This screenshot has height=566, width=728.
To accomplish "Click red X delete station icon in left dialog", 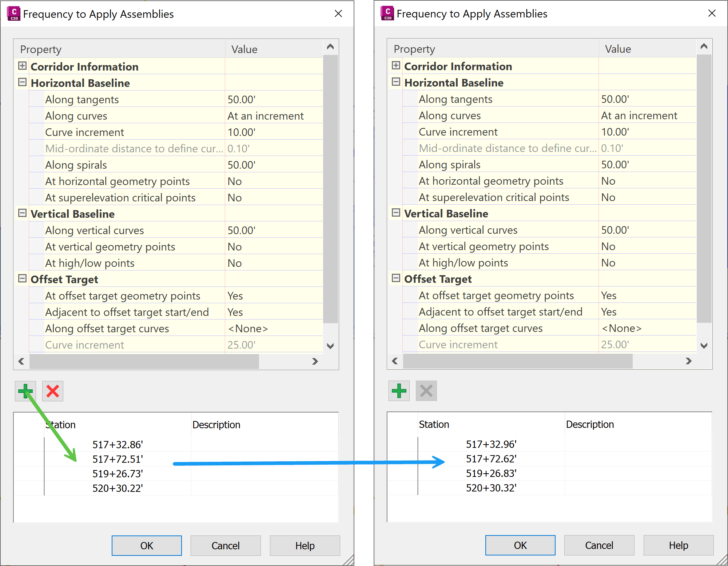I will 53,391.
